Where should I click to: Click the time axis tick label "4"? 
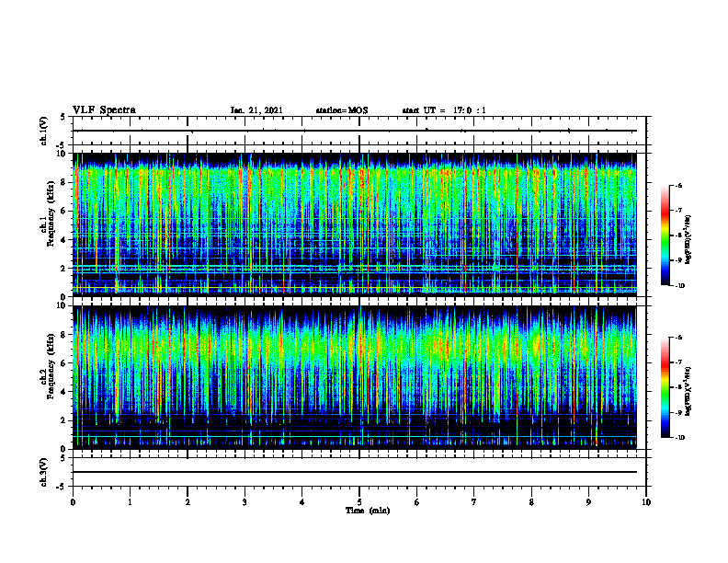click(x=302, y=502)
